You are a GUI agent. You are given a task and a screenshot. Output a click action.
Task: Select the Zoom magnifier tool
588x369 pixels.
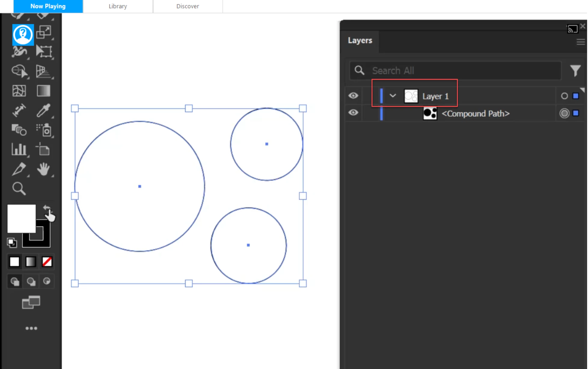(19, 189)
